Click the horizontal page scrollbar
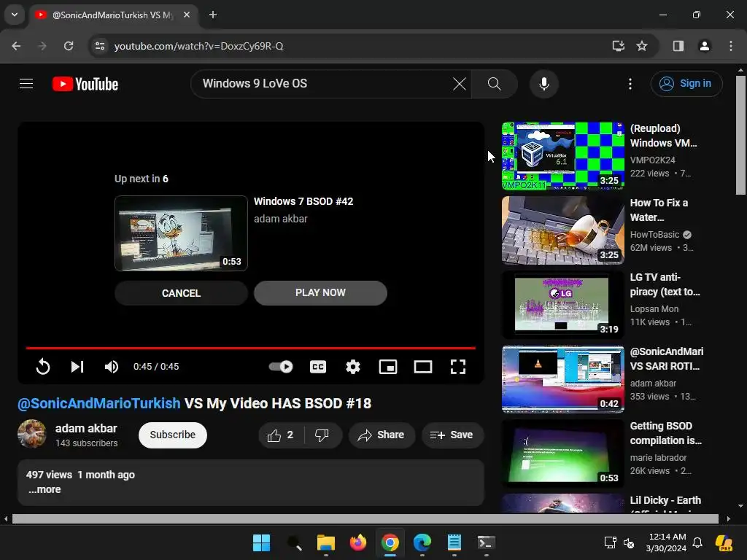 [x=365, y=518]
